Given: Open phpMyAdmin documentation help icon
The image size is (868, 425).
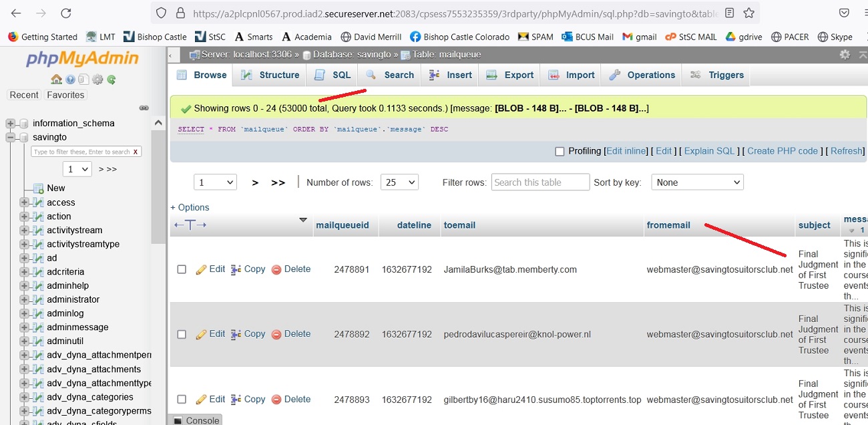Looking at the screenshot, I should [x=70, y=80].
